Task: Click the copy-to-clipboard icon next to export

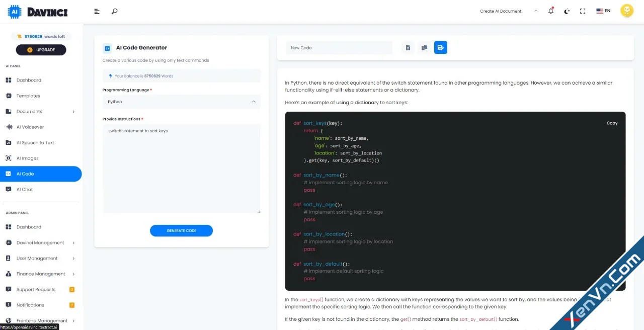Action: pyautogui.click(x=424, y=47)
